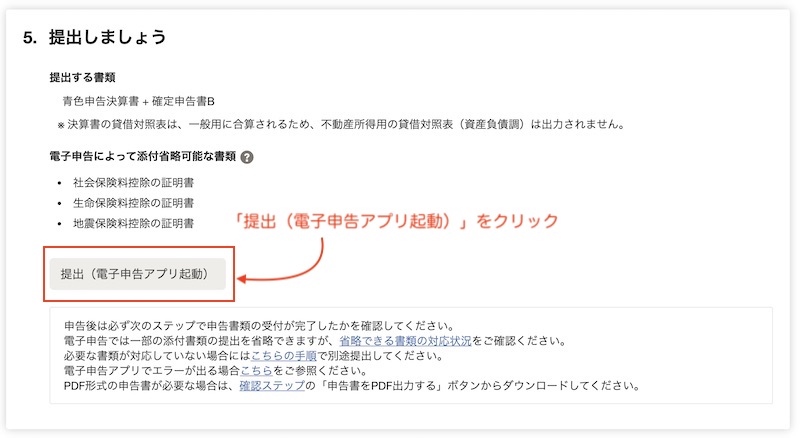Viewport: 800px width, 438px height.
Task: Click the 必要な書類が対応していない場合には text
Action: pos(157,356)
